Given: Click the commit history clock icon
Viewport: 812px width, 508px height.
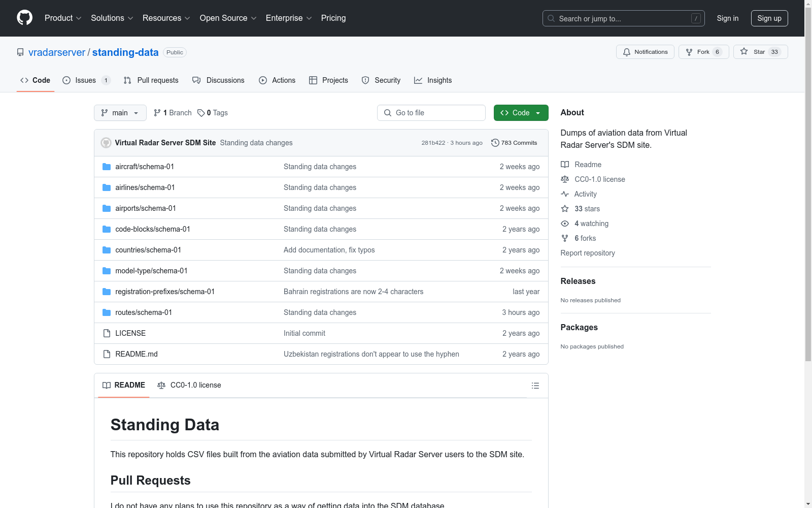Looking at the screenshot, I should [495, 143].
